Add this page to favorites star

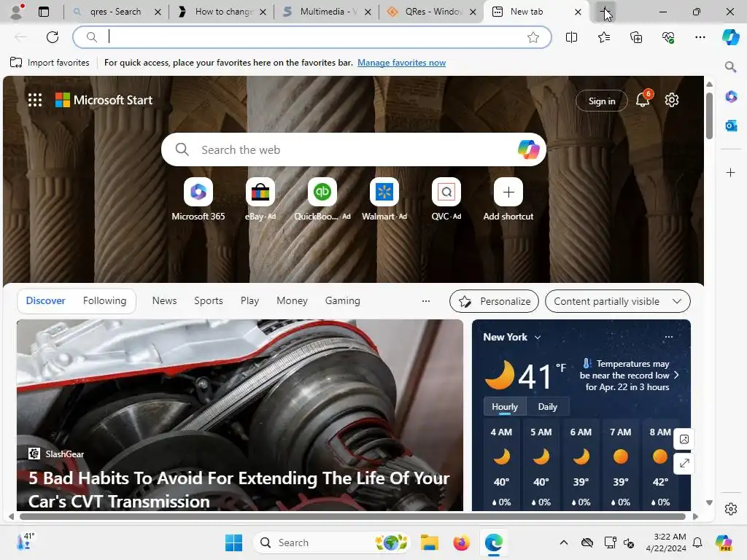[533, 37]
